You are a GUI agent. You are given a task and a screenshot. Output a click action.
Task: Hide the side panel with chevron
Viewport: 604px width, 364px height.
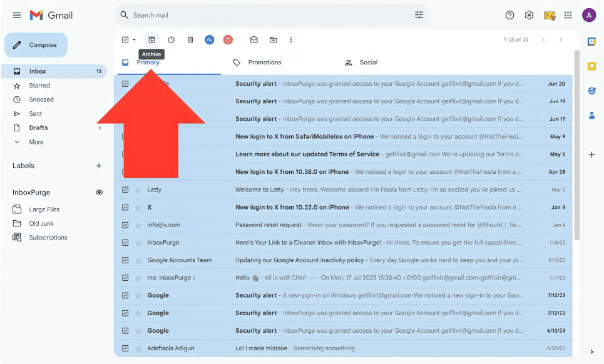pyautogui.click(x=591, y=351)
